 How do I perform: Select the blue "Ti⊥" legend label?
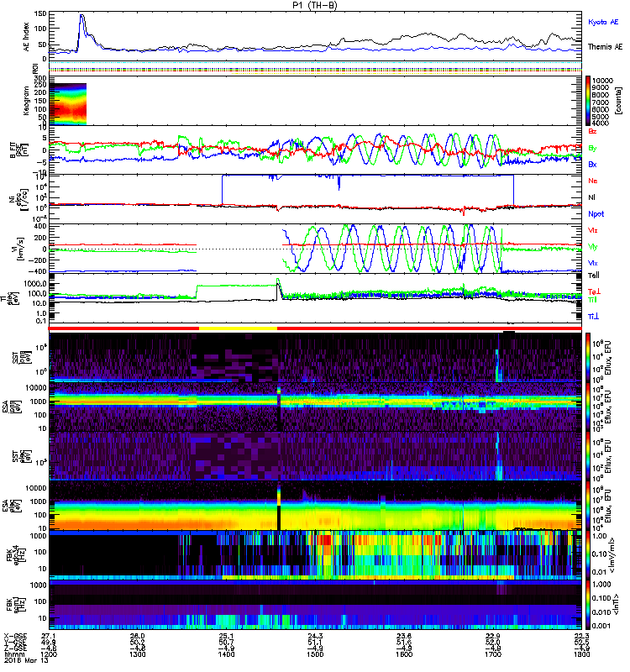pyautogui.click(x=593, y=317)
